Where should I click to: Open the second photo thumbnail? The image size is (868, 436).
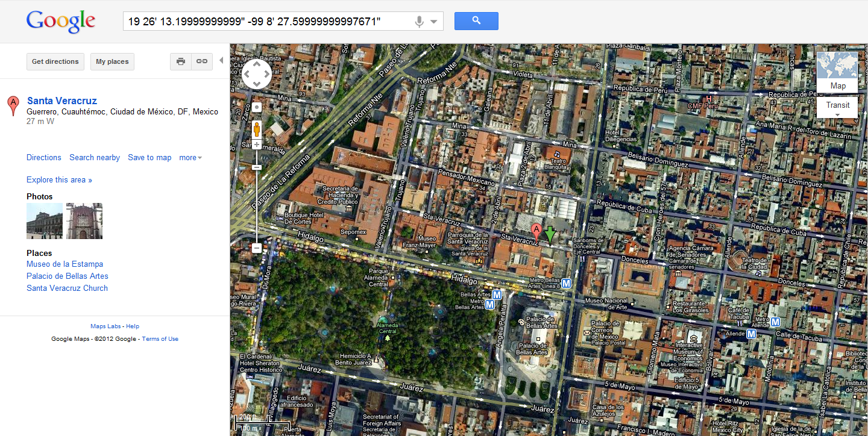[x=84, y=221]
